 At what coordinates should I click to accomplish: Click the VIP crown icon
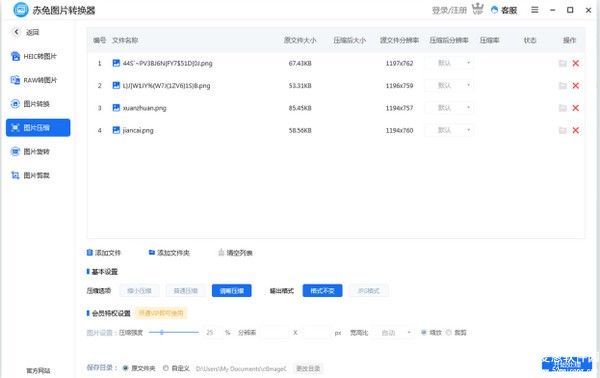(x=478, y=9)
